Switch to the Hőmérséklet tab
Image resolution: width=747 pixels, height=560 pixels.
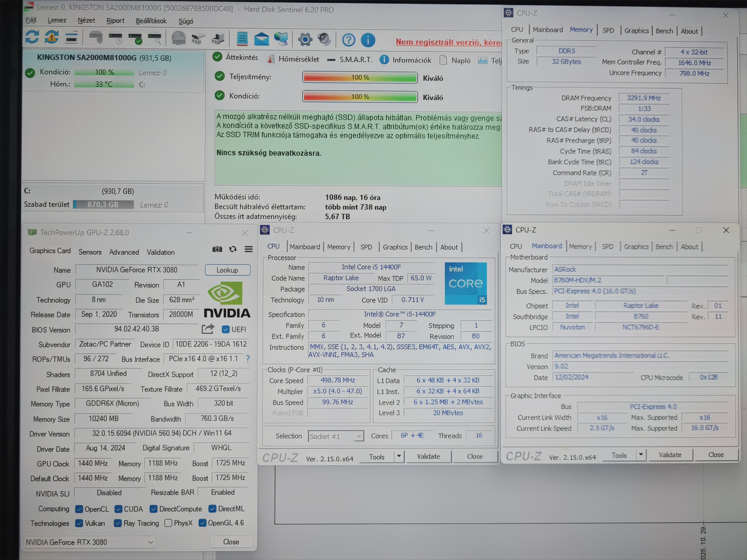(293, 59)
